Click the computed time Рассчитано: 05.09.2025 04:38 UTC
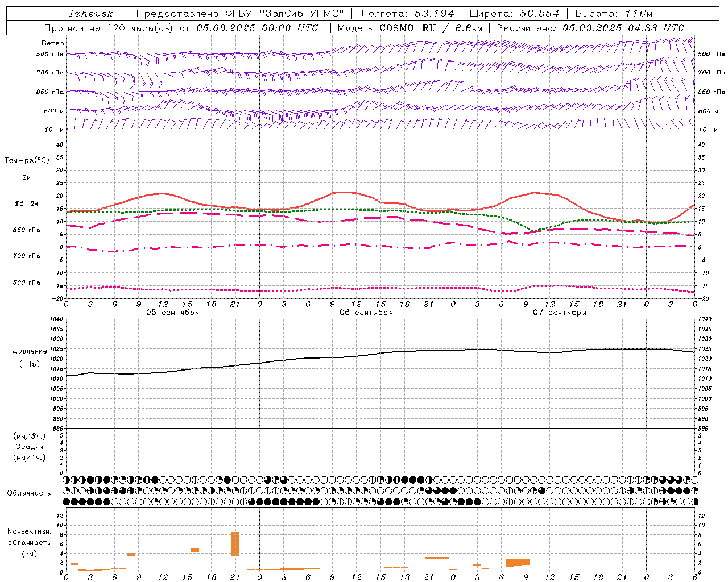This screenshot has height=582, width=728. point(590,28)
